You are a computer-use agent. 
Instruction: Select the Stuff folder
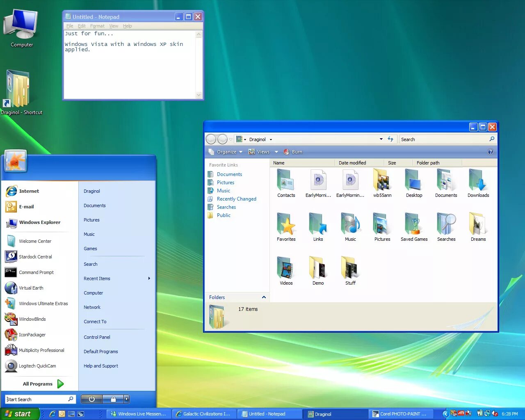[x=350, y=271]
